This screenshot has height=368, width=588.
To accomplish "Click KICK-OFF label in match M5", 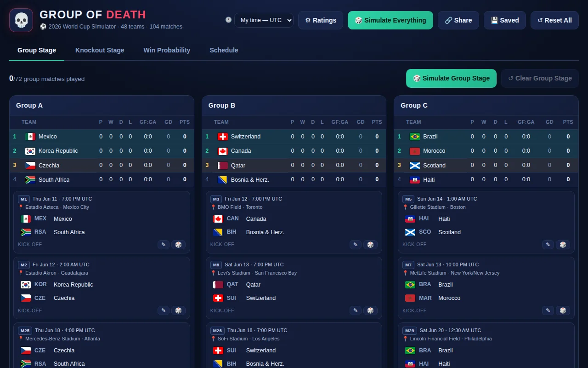I will click(414, 245).
